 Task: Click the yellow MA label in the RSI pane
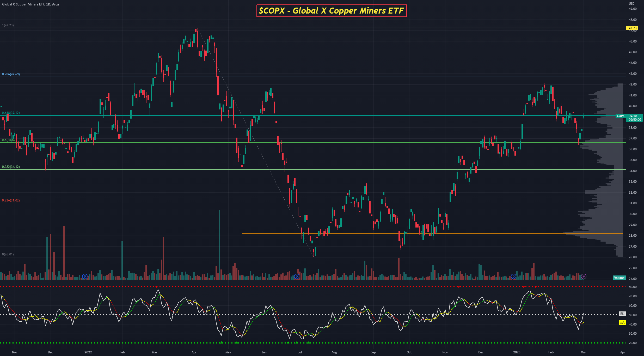point(623,323)
